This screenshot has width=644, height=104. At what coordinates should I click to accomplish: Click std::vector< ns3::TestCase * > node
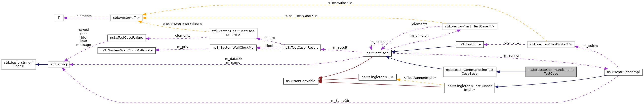pos(470,27)
